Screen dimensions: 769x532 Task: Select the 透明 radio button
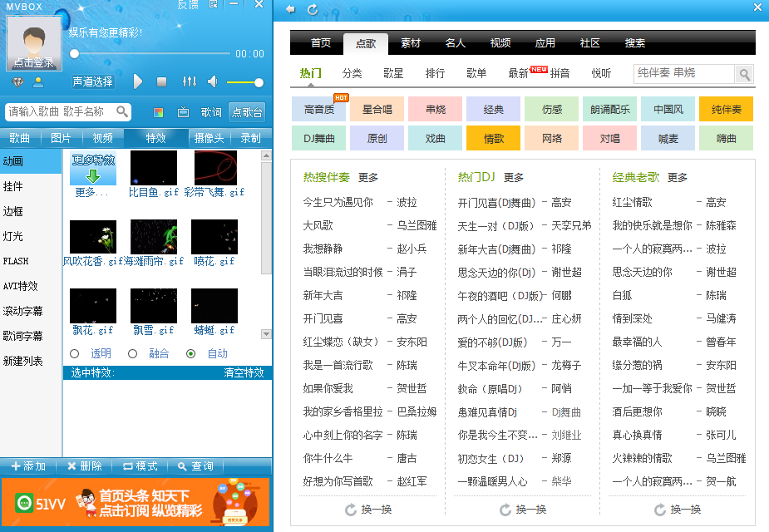pos(75,353)
